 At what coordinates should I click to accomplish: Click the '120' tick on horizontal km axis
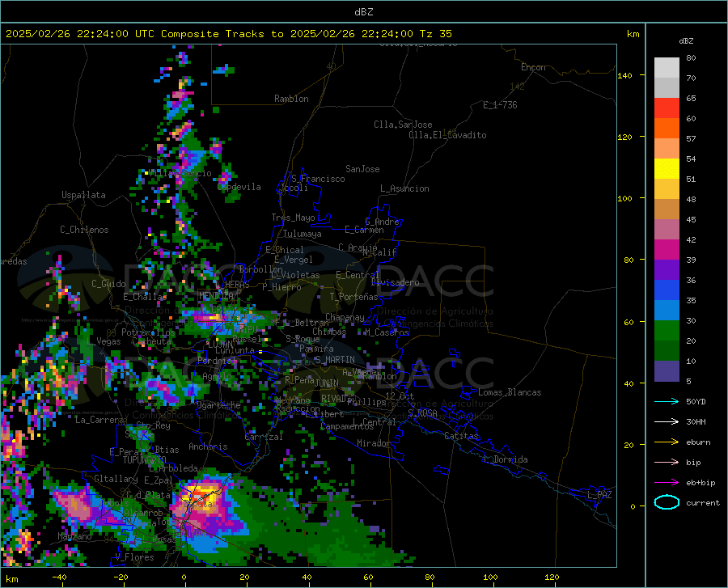click(x=552, y=577)
